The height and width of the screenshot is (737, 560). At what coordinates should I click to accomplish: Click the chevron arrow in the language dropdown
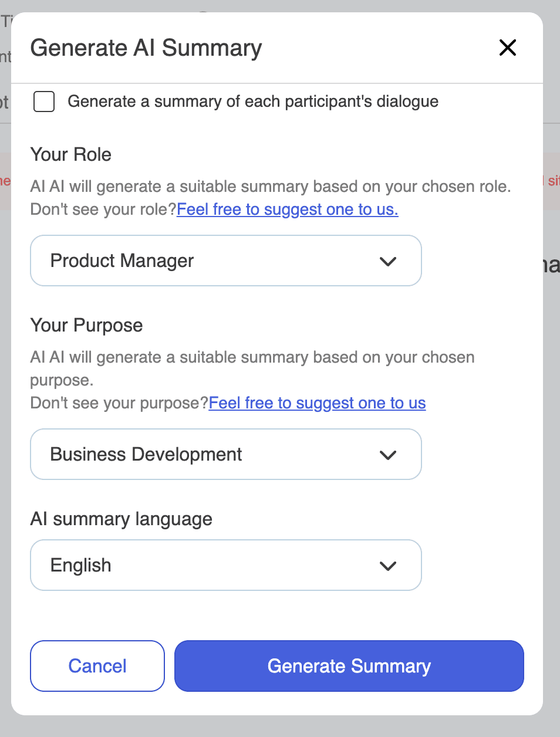point(388,566)
